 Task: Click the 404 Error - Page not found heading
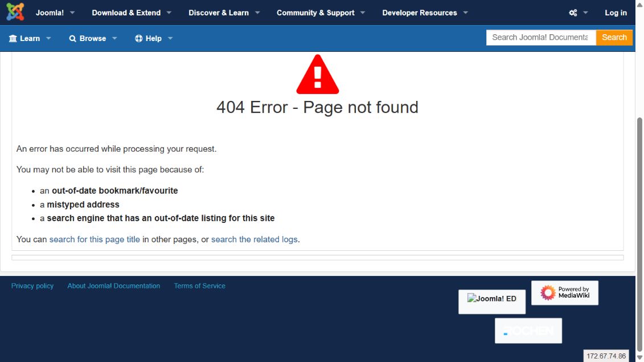click(317, 107)
